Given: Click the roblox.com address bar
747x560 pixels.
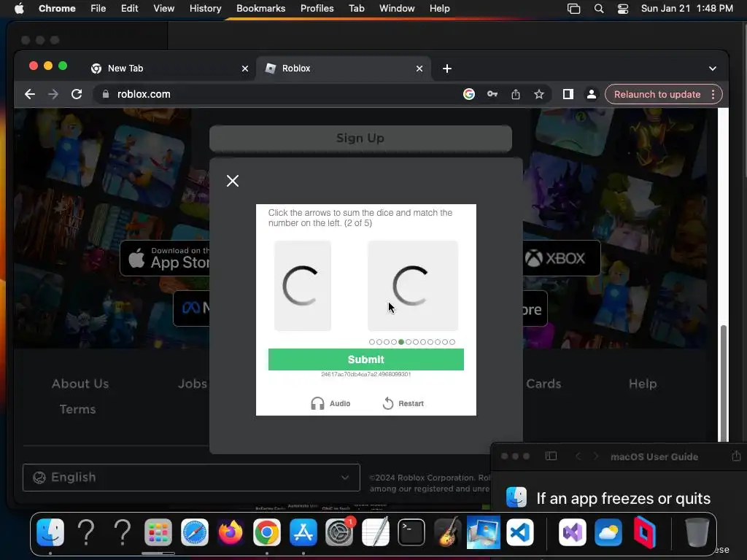Looking at the screenshot, I should coord(276,94).
